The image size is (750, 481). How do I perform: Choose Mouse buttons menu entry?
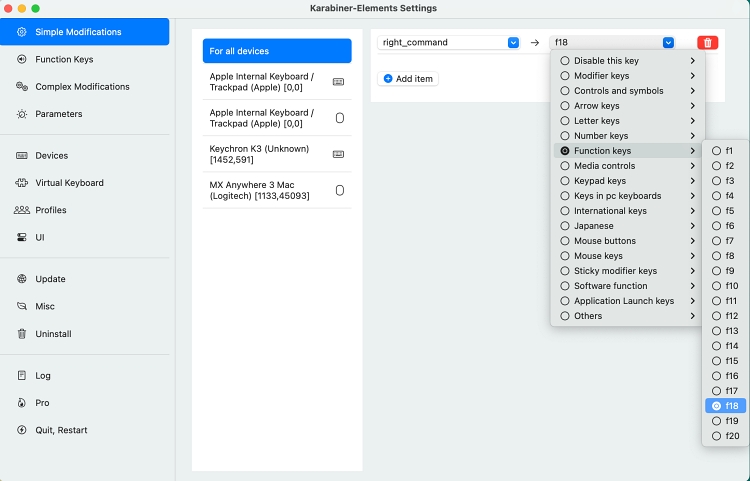tap(627, 240)
